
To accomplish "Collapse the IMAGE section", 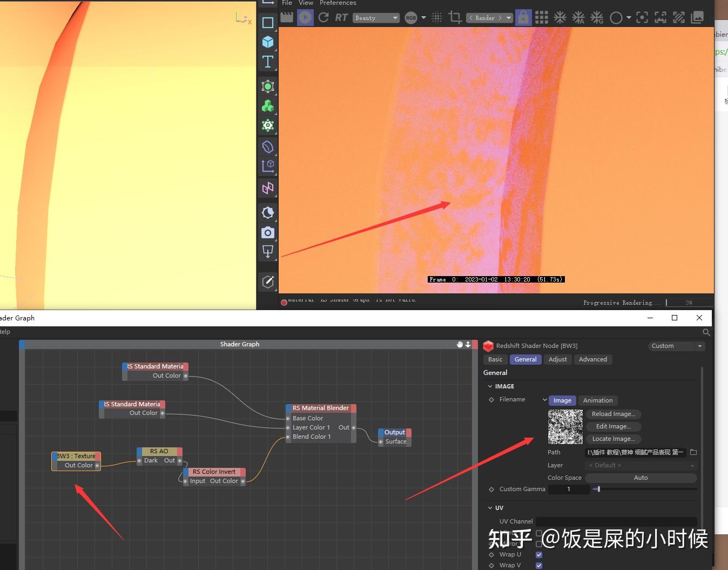I will pos(490,386).
